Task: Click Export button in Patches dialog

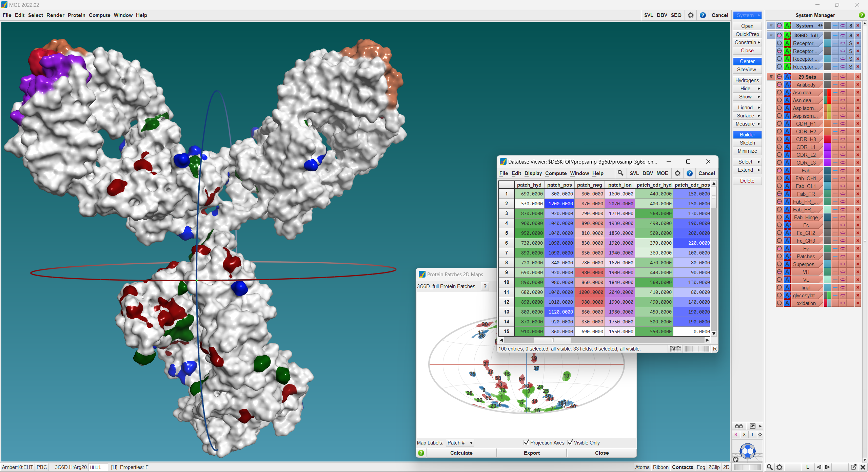Action: [x=532, y=453]
